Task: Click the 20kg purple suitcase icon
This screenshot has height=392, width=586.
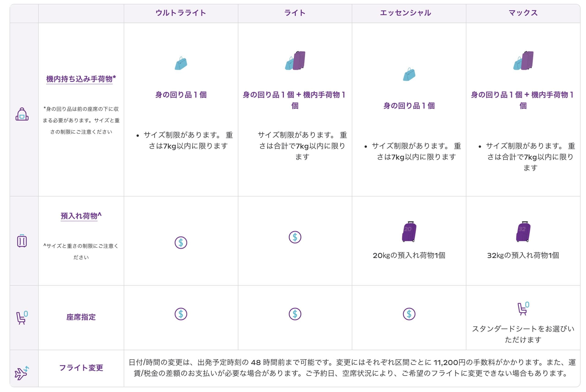Action: (x=409, y=232)
